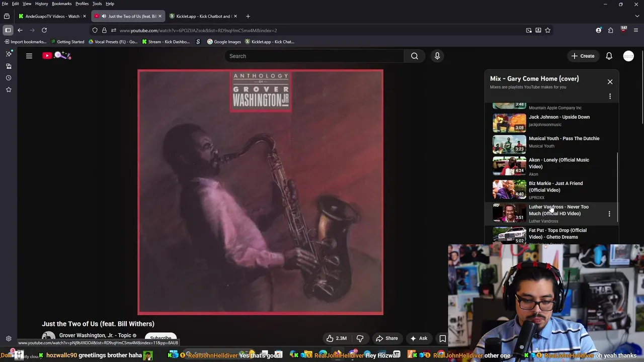Click the install/save page icon in address bar
Image resolution: width=644 pixels, height=362 pixels.
(538, 30)
